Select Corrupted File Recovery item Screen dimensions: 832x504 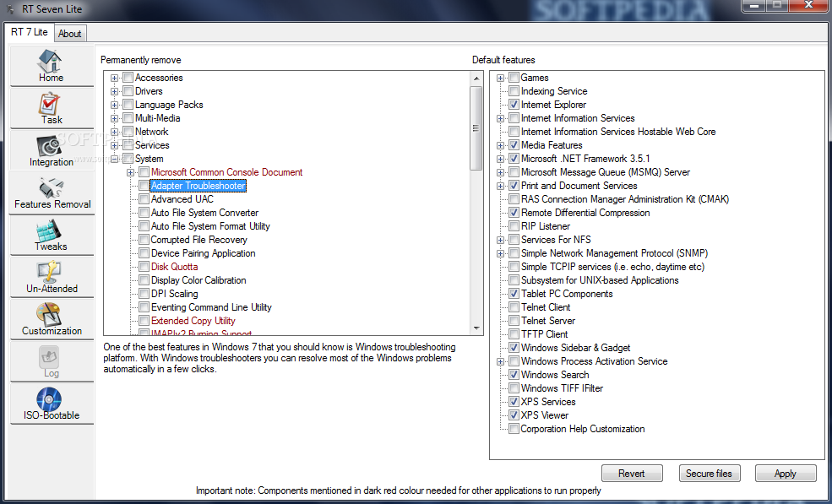coord(199,240)
